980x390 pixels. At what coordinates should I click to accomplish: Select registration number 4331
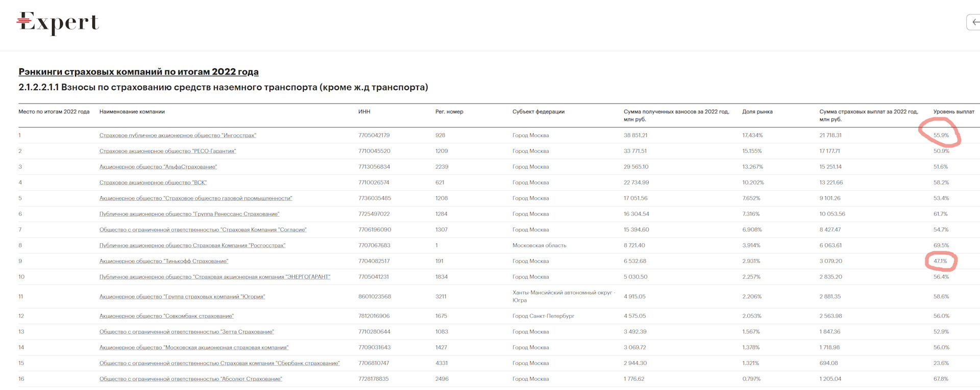(442, 363)
